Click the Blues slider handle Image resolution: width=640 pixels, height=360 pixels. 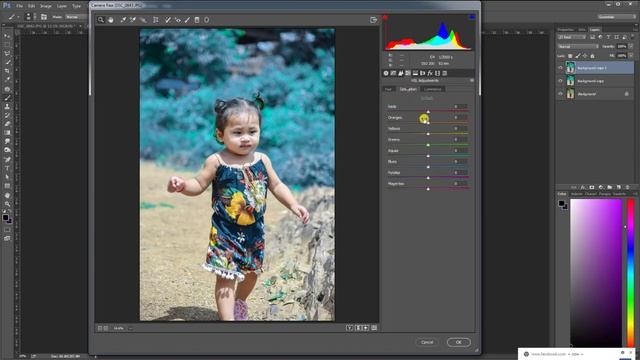428,167
